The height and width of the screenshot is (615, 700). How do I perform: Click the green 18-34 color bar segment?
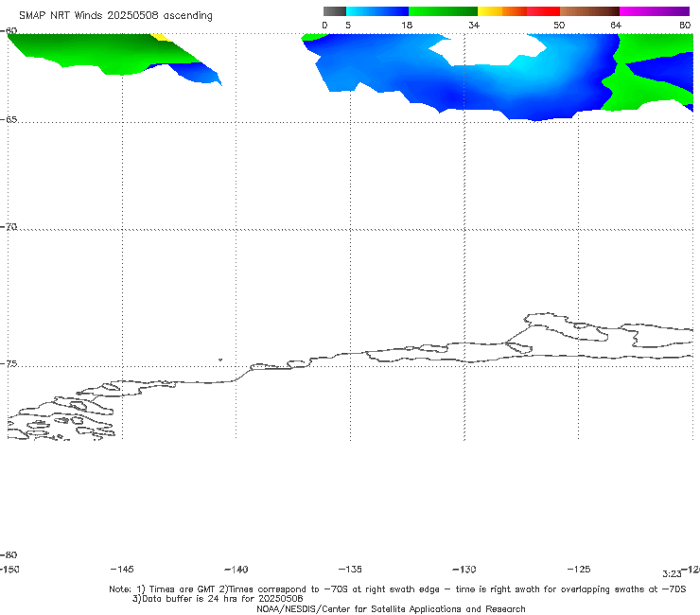pyautogui.click(x=444, y=11)
